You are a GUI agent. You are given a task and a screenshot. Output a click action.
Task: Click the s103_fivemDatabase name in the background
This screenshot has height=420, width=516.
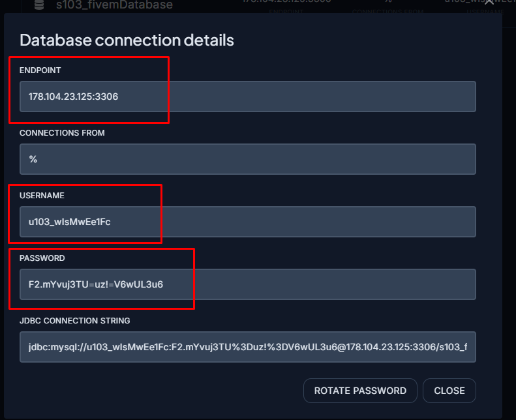point(114,5)
